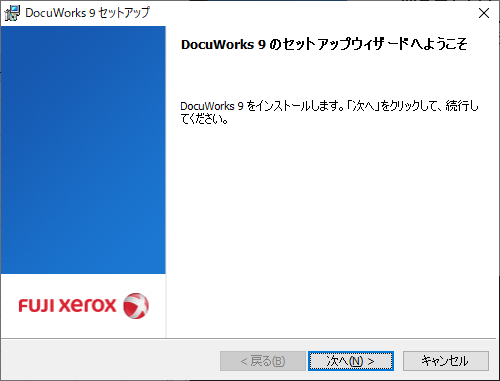
Task: Click the empty white content area below the text
Action: 331,230
